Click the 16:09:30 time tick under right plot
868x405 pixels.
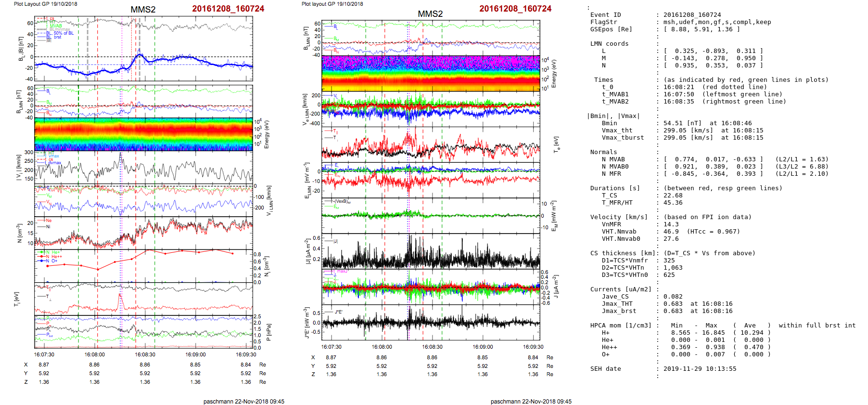(533, 347)
